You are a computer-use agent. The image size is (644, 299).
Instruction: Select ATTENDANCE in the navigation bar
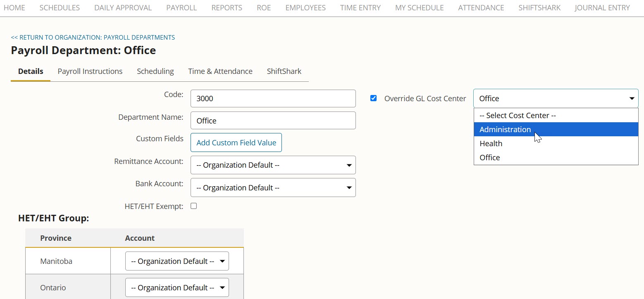pos(481,8)
